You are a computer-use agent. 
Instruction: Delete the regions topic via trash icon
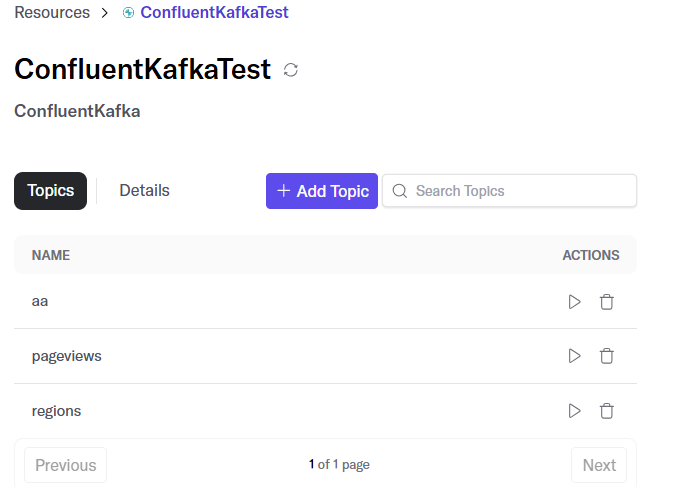click(606, 411)
